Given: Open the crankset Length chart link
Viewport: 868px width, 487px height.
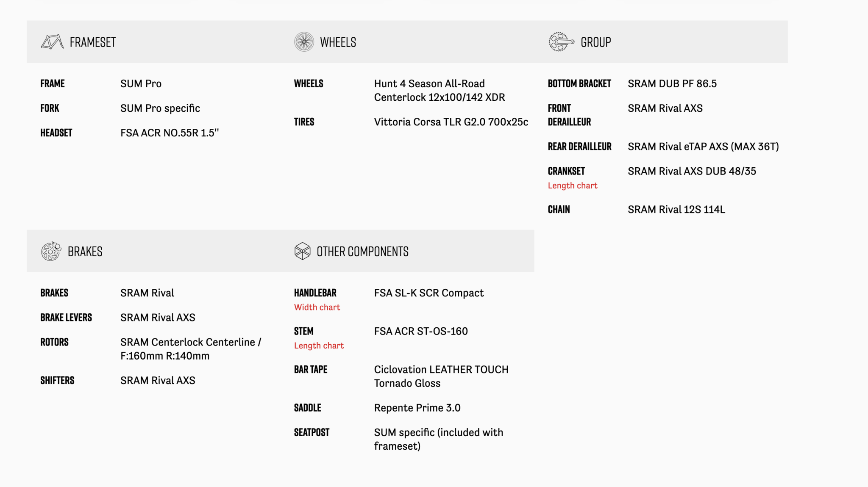Looking at the screenshot, I should [x=573, y=185].
